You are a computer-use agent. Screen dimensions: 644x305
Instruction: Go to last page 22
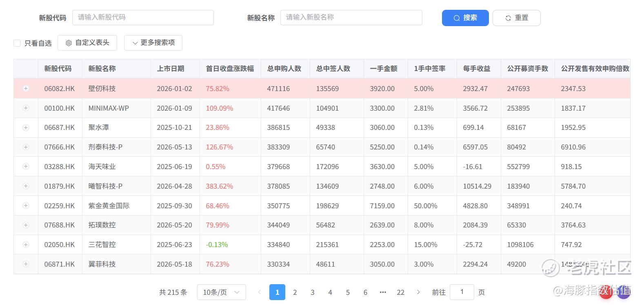coord(401,292)
